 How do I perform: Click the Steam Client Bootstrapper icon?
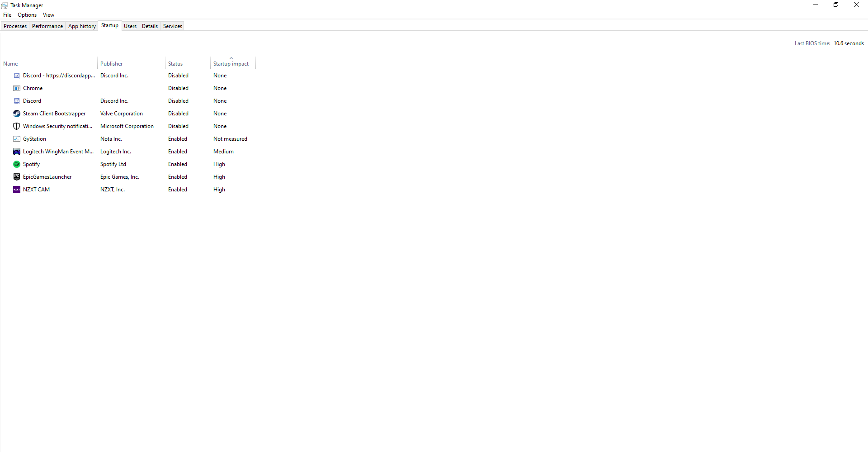point(17,114)
